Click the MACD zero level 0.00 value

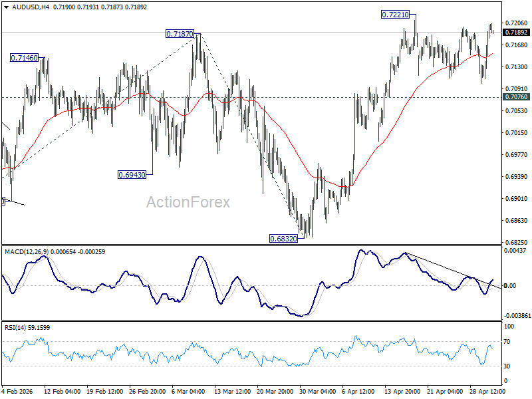(x=510, y=286)
